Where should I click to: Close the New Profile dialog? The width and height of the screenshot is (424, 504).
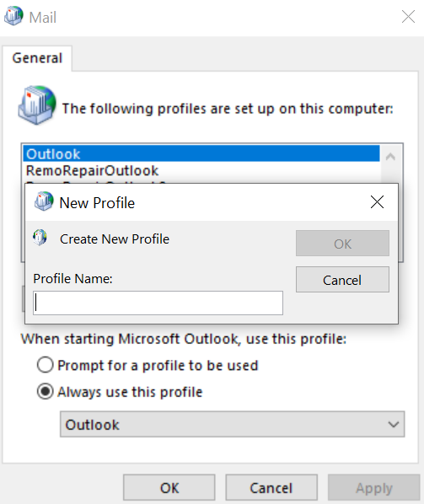[x=377, y=202]
